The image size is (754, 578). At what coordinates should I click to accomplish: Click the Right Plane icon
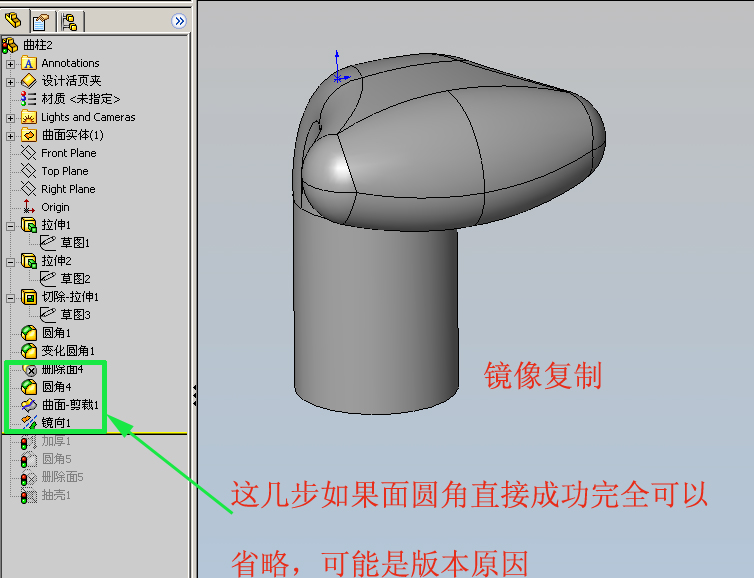pyautogui.click(x=29, y=189)
